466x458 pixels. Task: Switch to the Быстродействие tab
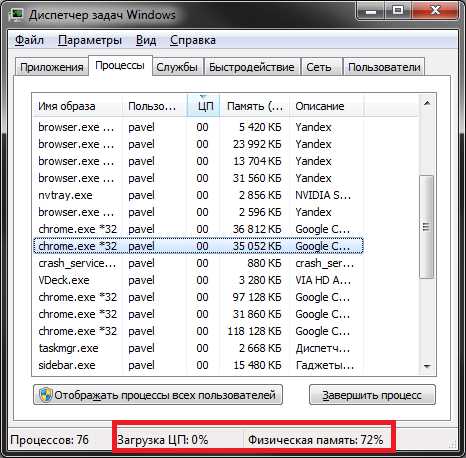pyautogui.click(x=252, y=67)
